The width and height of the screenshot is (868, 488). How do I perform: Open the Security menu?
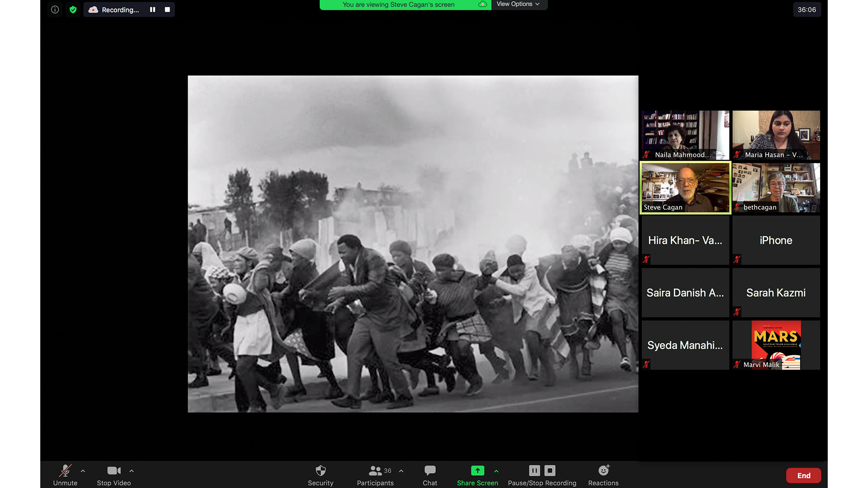[x=321, y=475]
